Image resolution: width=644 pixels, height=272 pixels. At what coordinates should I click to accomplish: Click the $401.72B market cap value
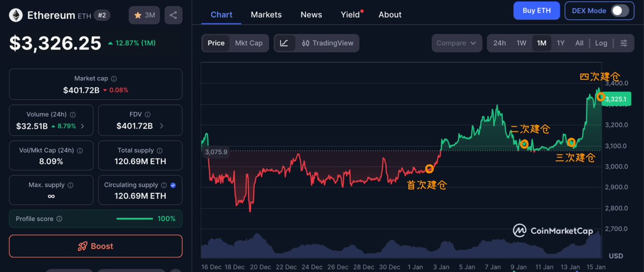81,90
